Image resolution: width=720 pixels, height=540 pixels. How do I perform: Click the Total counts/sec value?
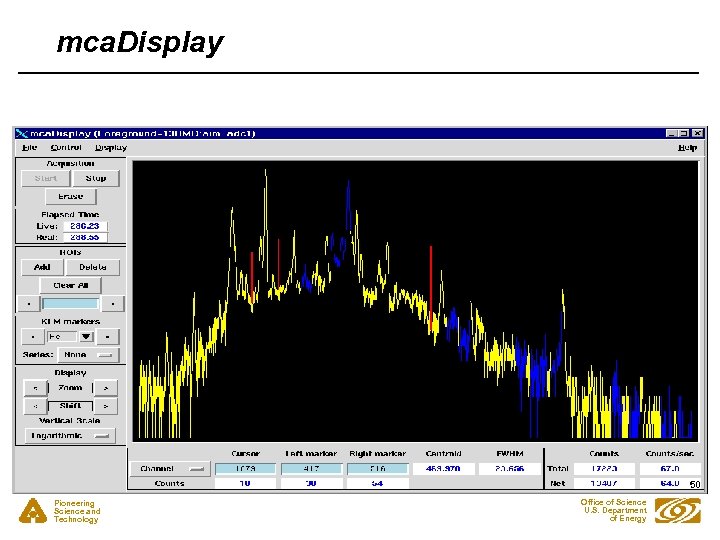click(x=670, y=469)
